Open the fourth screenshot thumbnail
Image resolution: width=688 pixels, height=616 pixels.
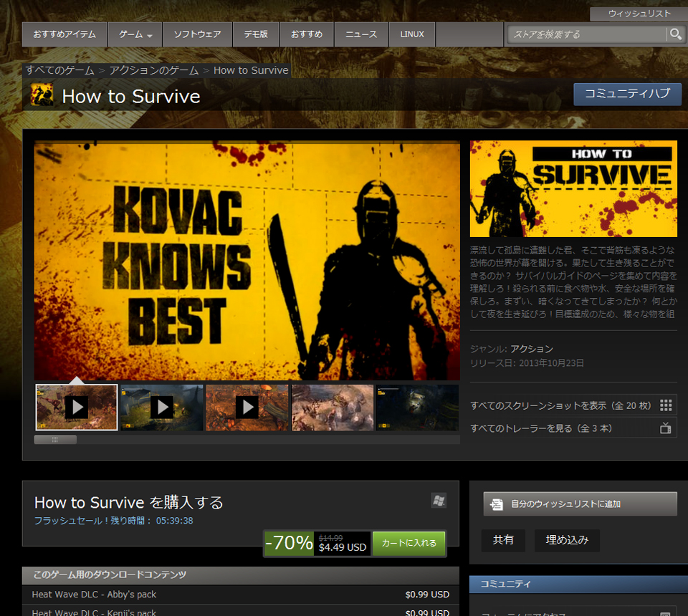click(x=333, y=408)
